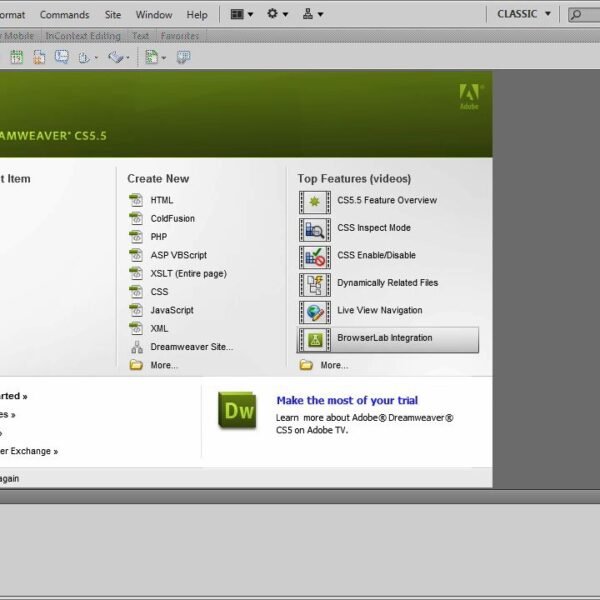Click the Exchange » link at bottom left
The width and height of the screenshot is (600, 600).
pos(29,451)
